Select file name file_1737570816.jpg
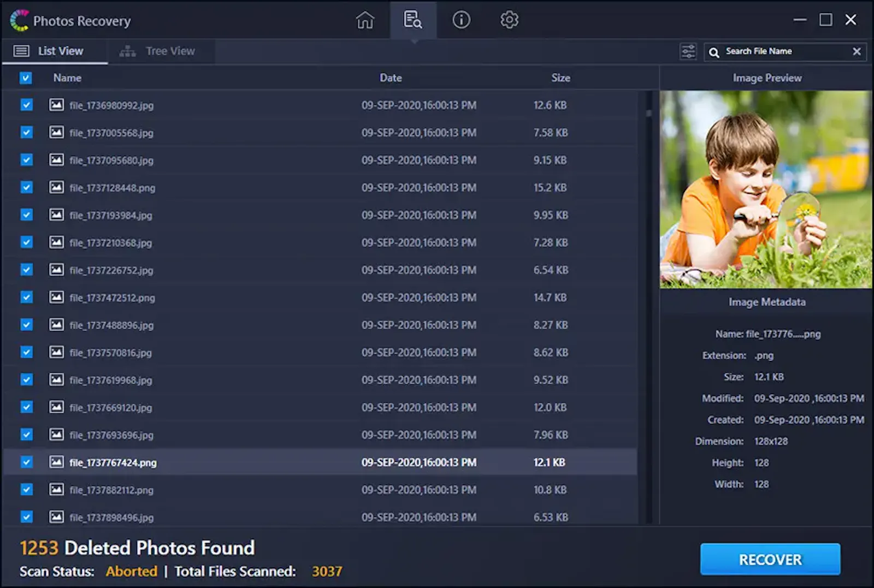 coord(110,353)
